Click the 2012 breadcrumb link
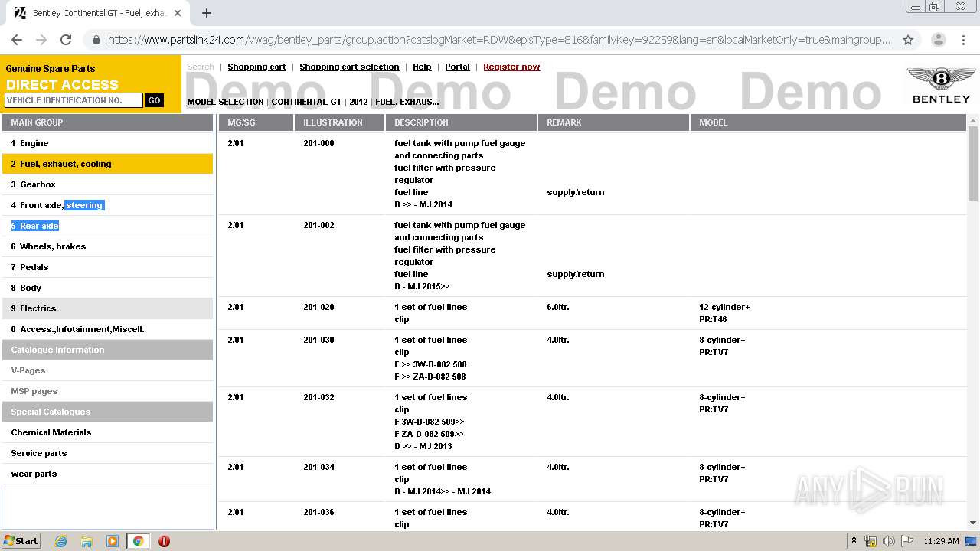The width and height of the screenshot is (980, 551). click(x=358, y=102)
